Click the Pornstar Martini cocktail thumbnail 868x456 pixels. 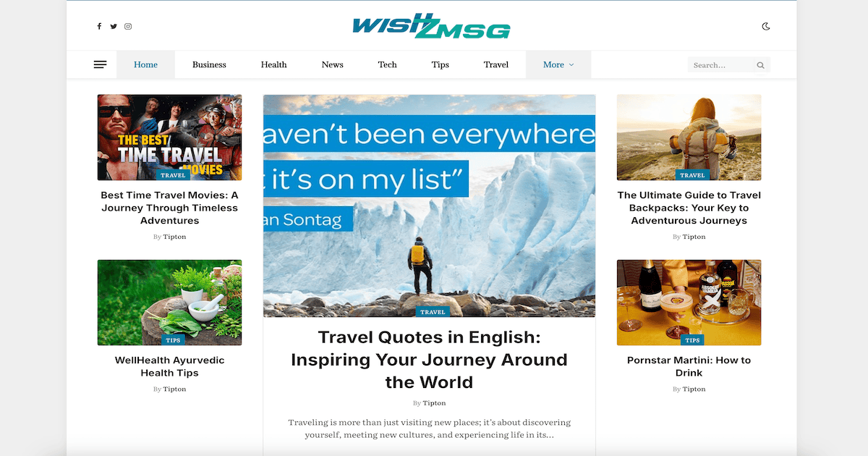689,303
